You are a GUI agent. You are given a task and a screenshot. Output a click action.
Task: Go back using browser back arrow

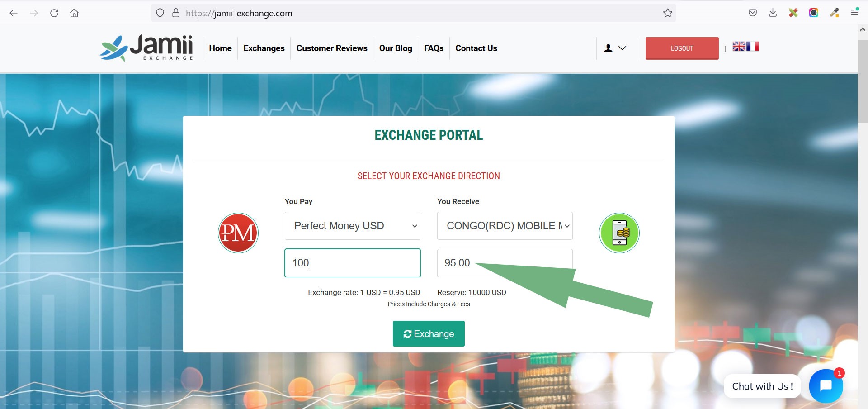click(14, 13)
